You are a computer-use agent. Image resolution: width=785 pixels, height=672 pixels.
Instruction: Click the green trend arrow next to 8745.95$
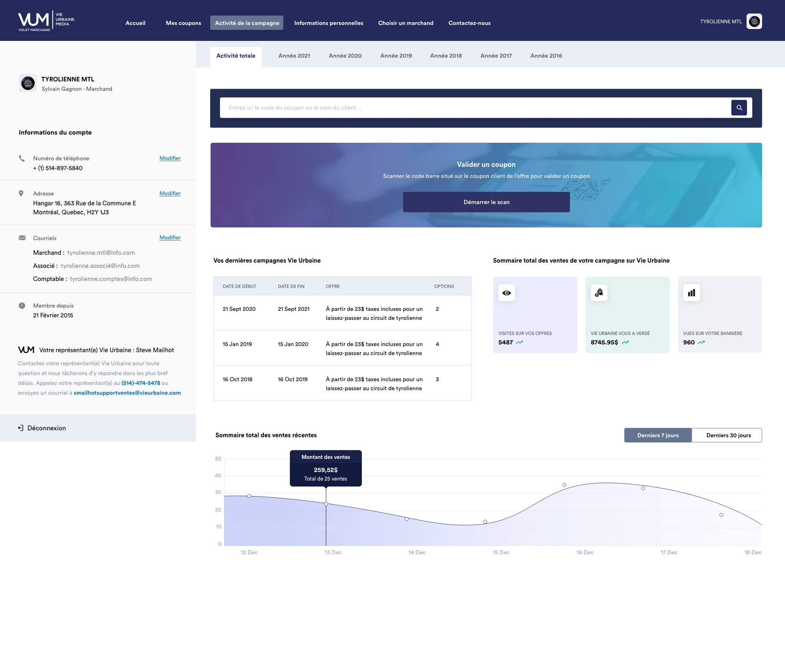click(x=625, y=342)
